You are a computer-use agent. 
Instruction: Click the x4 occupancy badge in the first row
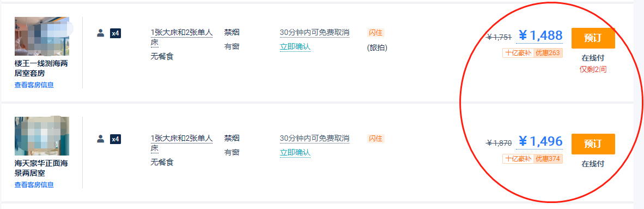coord(116,33)
